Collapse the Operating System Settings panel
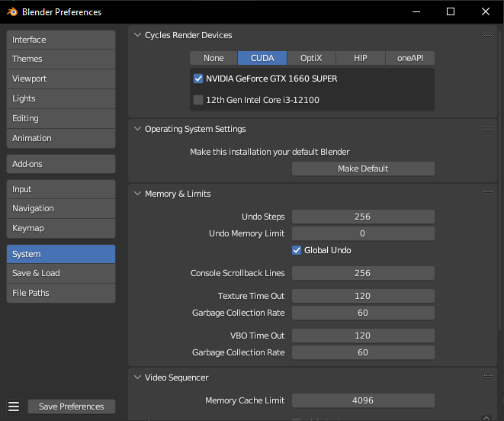 point(137,129)
